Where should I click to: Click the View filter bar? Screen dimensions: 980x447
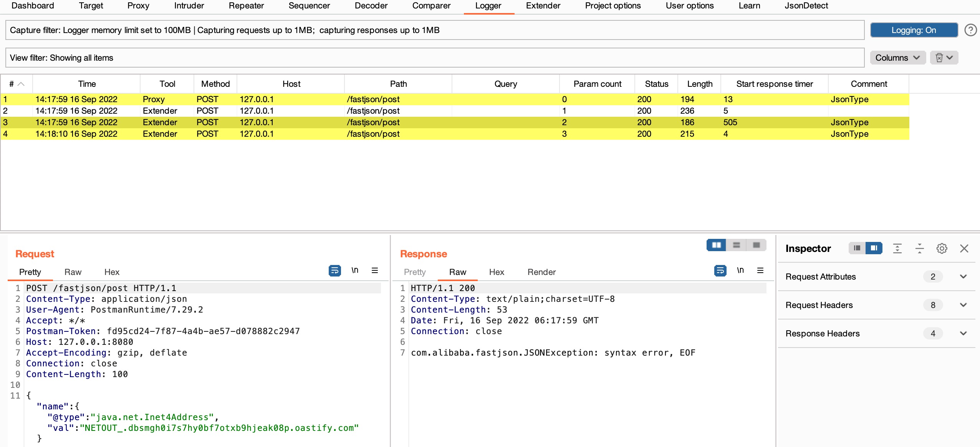435,58
